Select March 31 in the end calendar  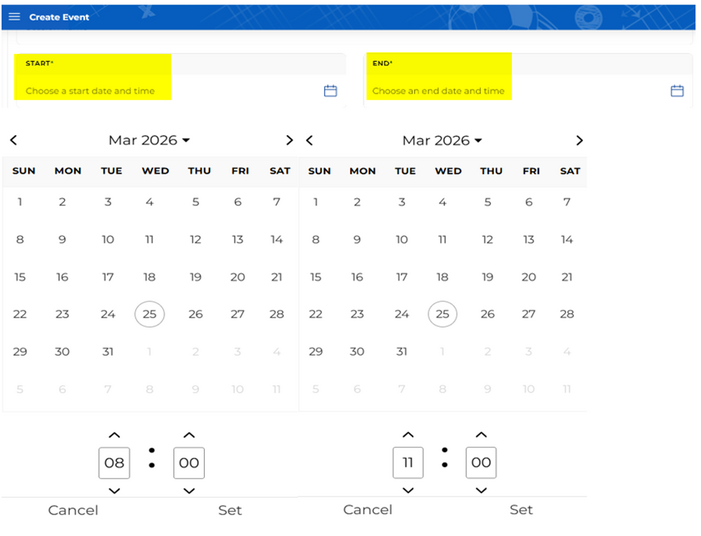click(x=401, y=351)
